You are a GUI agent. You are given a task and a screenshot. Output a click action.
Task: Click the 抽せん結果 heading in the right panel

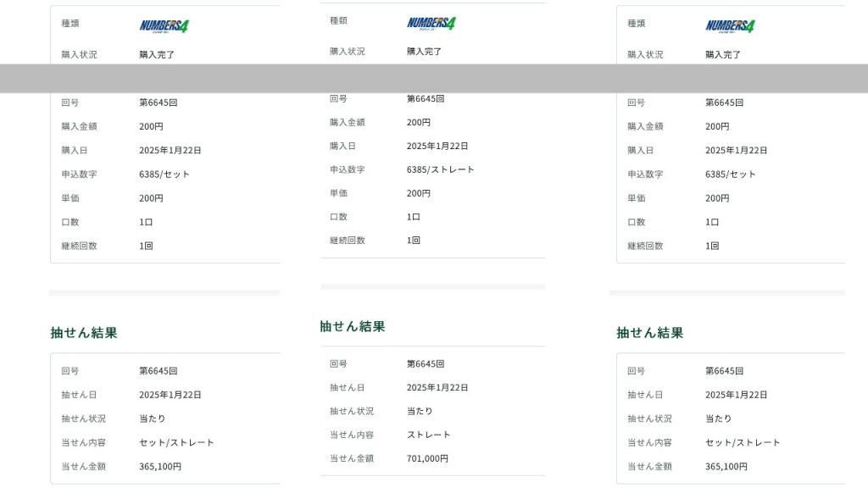[x=649, y=333]
